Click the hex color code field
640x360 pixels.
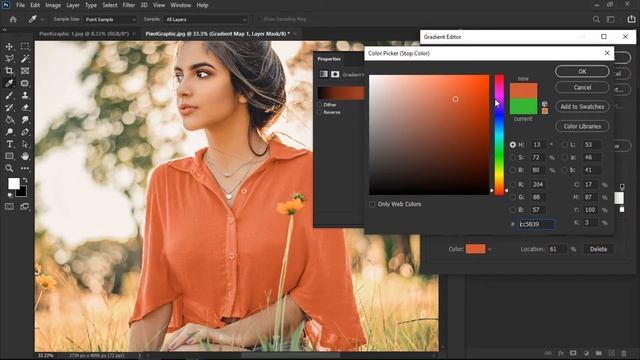click(x=536, y=224)
